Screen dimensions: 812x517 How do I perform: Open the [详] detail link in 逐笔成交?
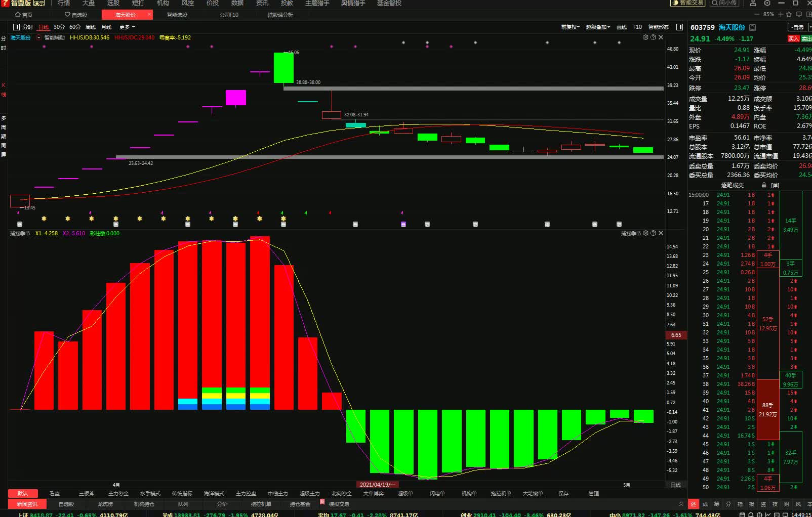[775, 185]
